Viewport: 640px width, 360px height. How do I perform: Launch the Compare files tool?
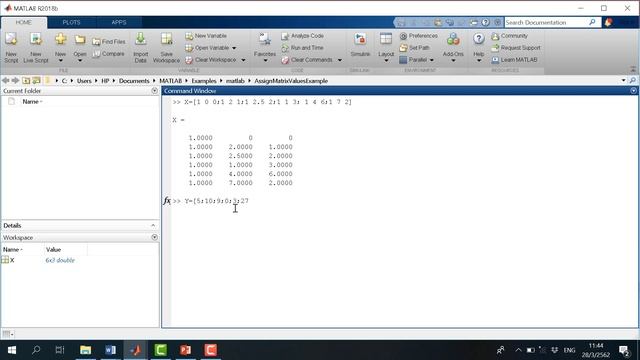[109, 54]
